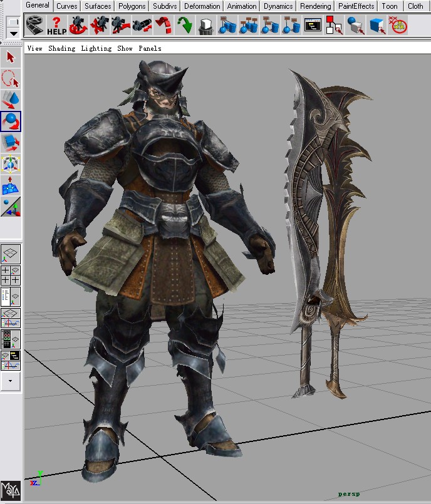Select the Soft Modification tool
This screenshot has width=431, height=504.
pyautogui.click(x=11, y=185)
